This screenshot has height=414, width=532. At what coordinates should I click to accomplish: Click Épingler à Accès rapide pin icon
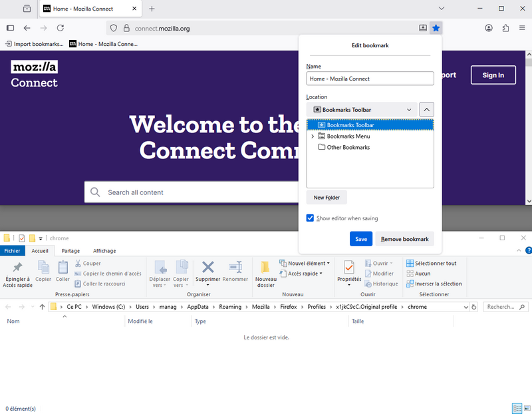(18, 268)
